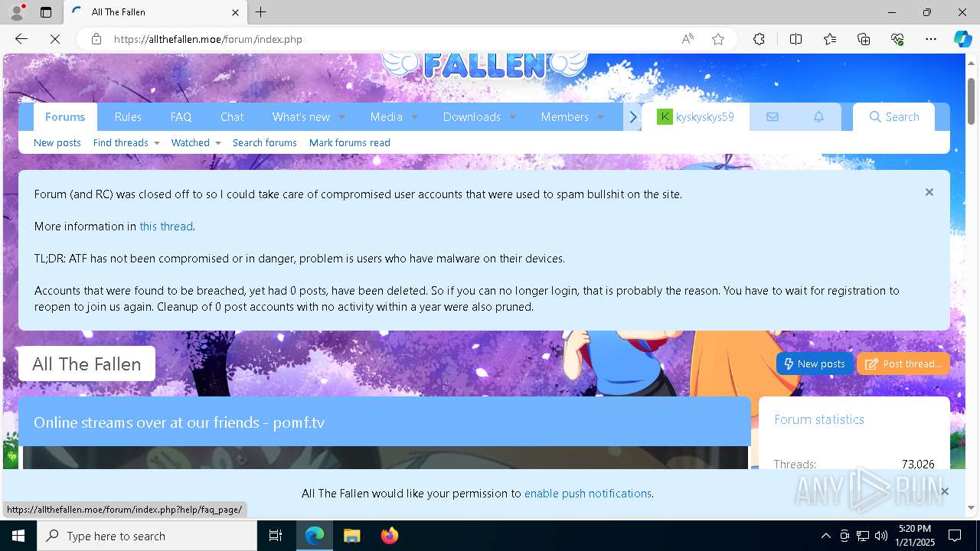This screenshot has width=980, height=551.
Task: Open the Rules page
Action: click(x=128, y=117)
